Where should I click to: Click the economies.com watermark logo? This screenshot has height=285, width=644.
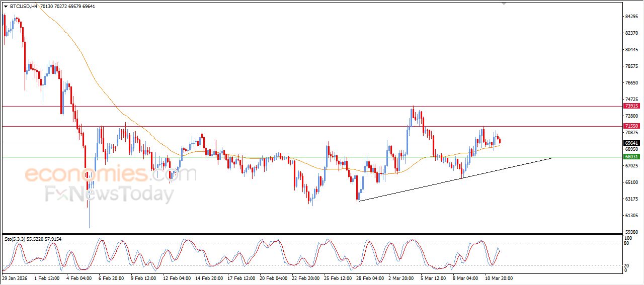click(x=111, y=174)
